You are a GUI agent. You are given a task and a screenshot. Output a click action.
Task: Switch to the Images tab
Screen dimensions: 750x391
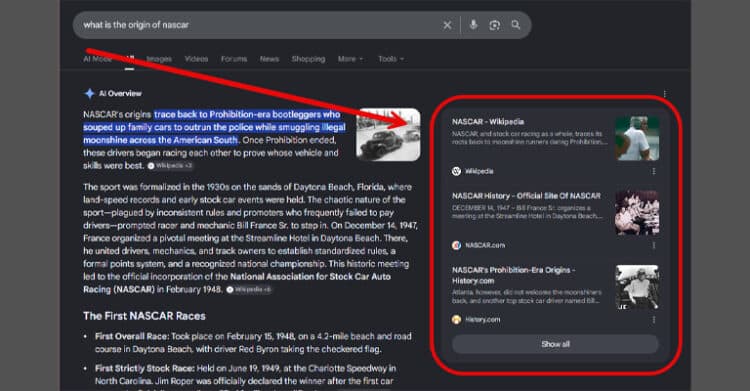pos(159,59)
